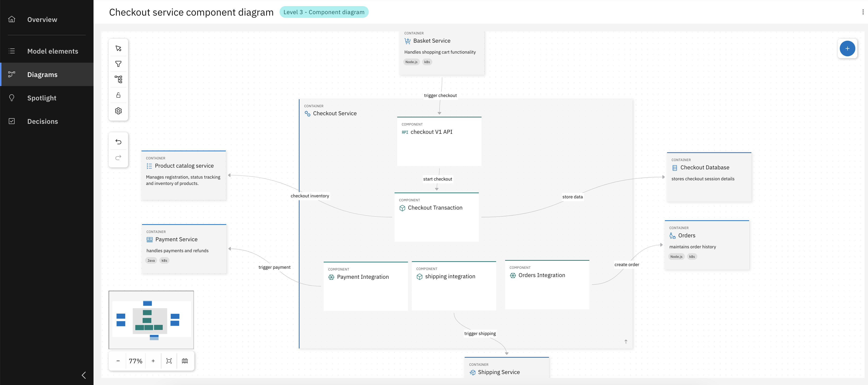The height and width of the screenshot is (385, 868).
Task: Click the fit-to-screen icon
Action: [x=169, y=361]
